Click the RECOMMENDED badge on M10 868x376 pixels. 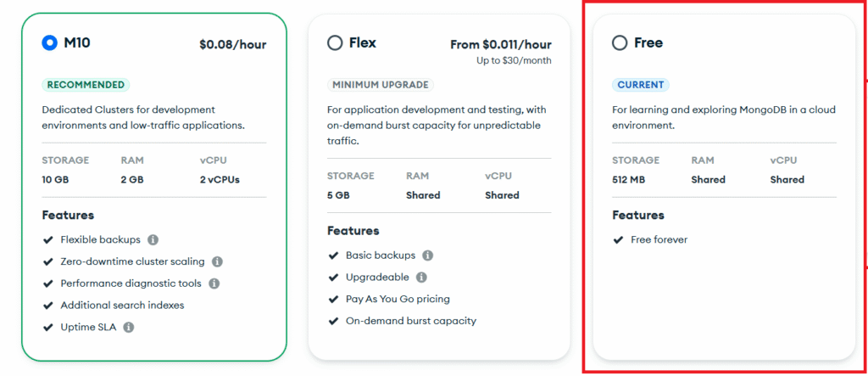(86, 85)
